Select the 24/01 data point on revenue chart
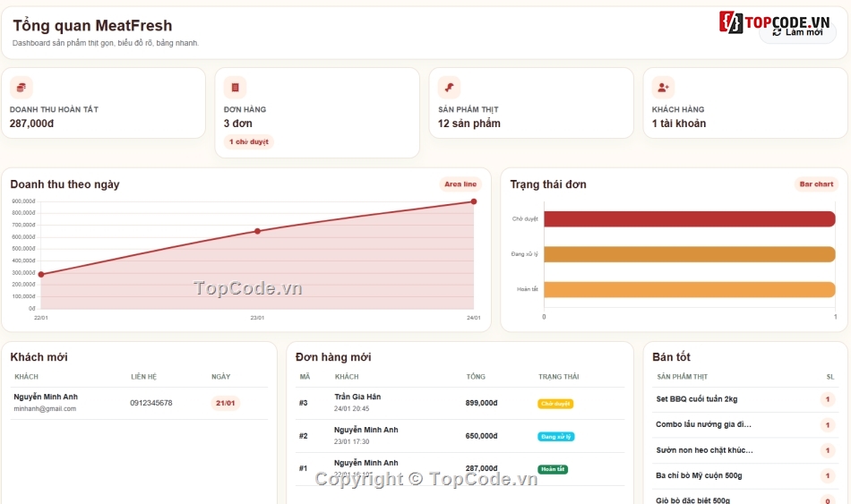 tap(474, 201)
